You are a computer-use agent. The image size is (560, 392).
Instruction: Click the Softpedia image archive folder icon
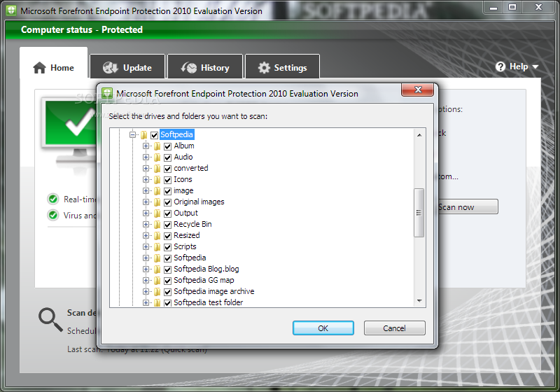click(x=157, y=292)
